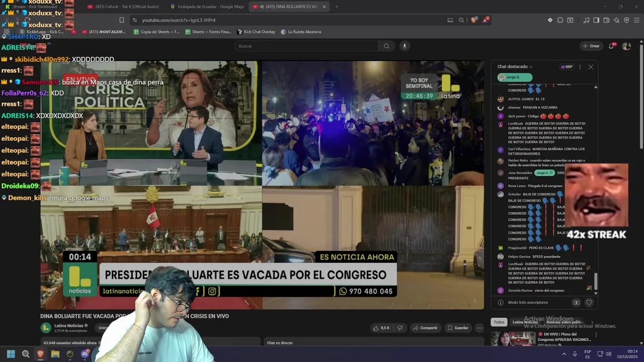Like the video (8,5 K thumbs up)

click(382, 328)
